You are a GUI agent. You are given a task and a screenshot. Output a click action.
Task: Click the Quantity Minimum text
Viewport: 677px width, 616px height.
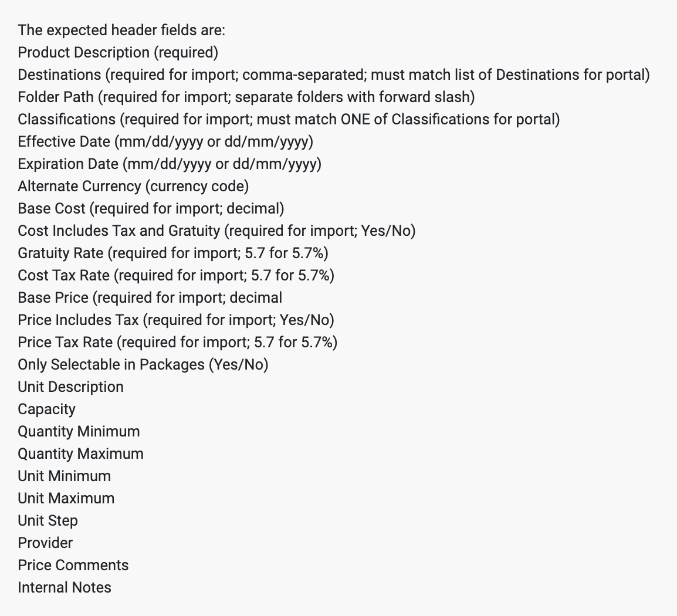pyautogui.click(x=79, y=432)
